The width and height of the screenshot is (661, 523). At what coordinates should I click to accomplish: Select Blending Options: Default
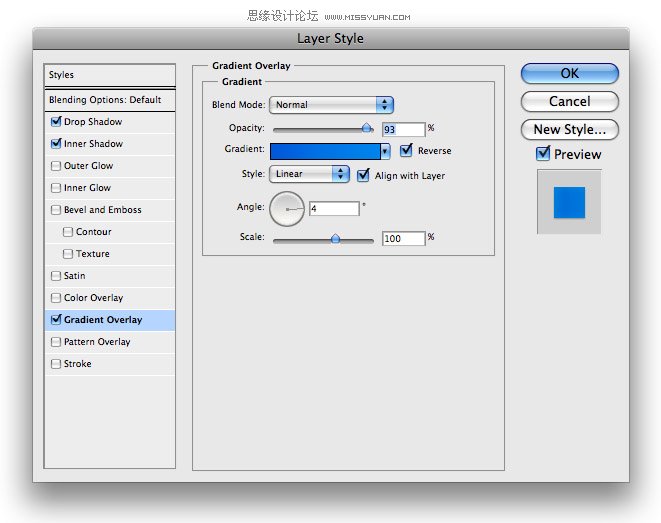coord(110,100)
